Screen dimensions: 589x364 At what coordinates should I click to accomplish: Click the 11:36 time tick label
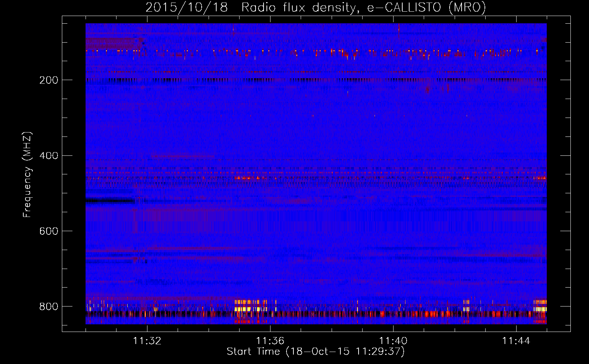click(270, 341)
